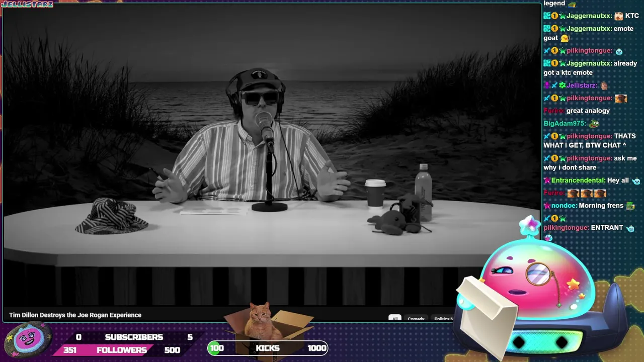Open the video title 'Tim Dillon Destroys the Joe Rogan Experience'
Viewport: 644px width, 362px height.
[x=75, y=315]
